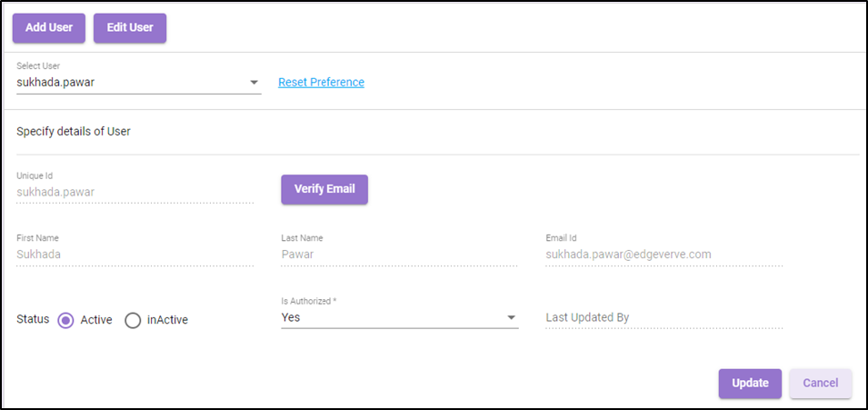
Task: Click the Verify Email button
Action: tap(324, 189)
